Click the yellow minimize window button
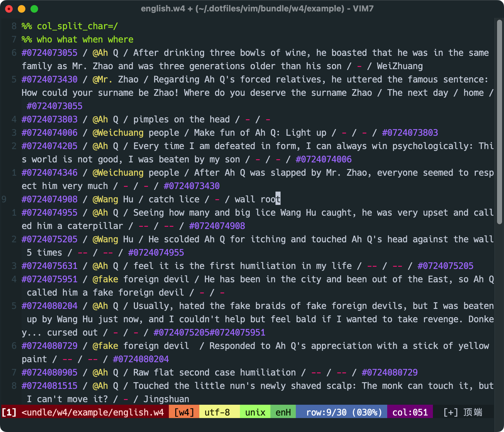 (x=22, y=9)
